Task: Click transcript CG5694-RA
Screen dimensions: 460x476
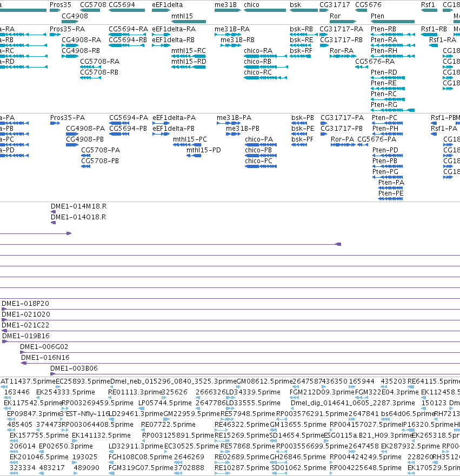Action: pyautogui.click(x=126, y=35)
